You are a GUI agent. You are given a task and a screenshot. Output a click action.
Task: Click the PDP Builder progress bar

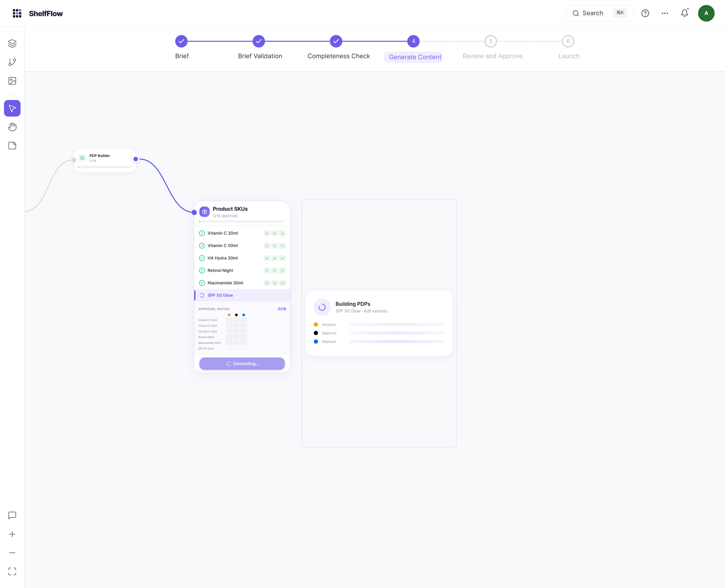coord(105,167)
